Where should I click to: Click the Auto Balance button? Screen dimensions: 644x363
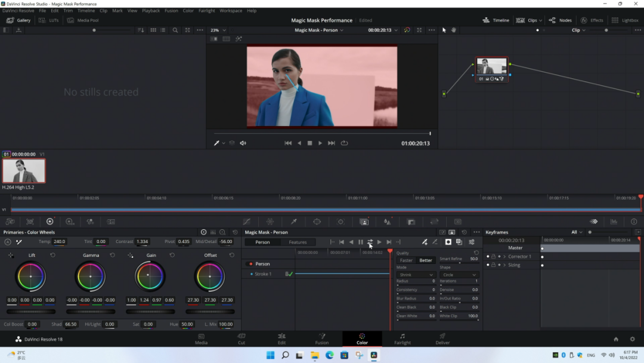8,242
